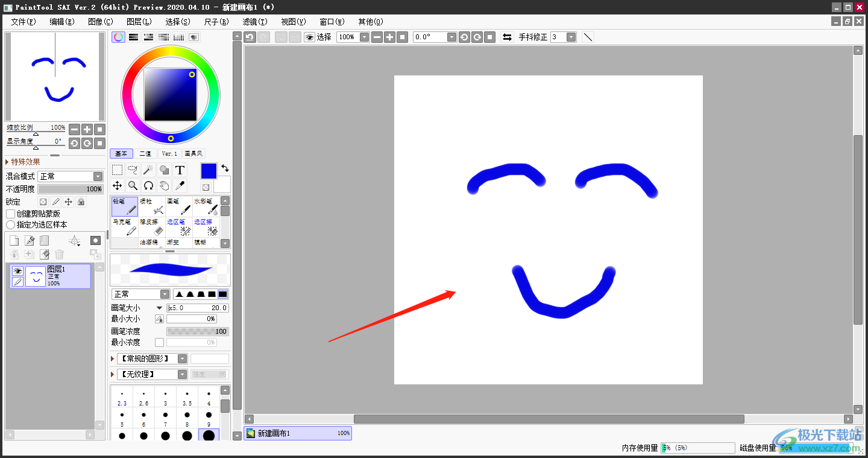Click the straight line drawing icon
This screenshot has width=868, height=458.
pos(588,37)
